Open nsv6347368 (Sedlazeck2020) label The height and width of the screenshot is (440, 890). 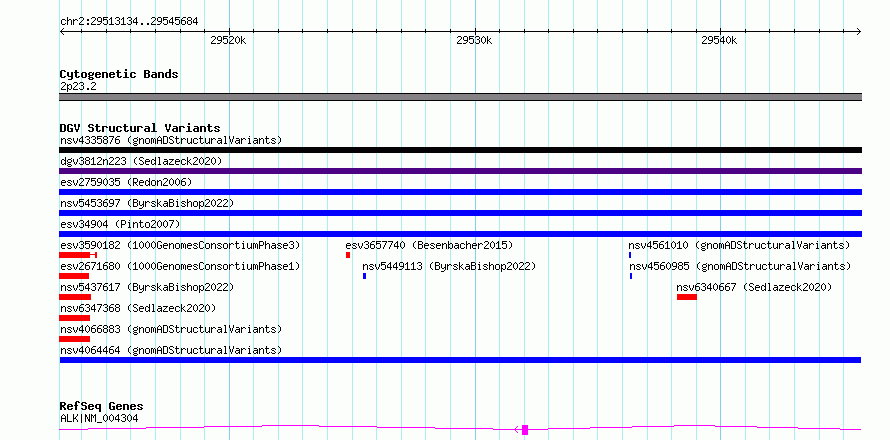coord(138,308)
